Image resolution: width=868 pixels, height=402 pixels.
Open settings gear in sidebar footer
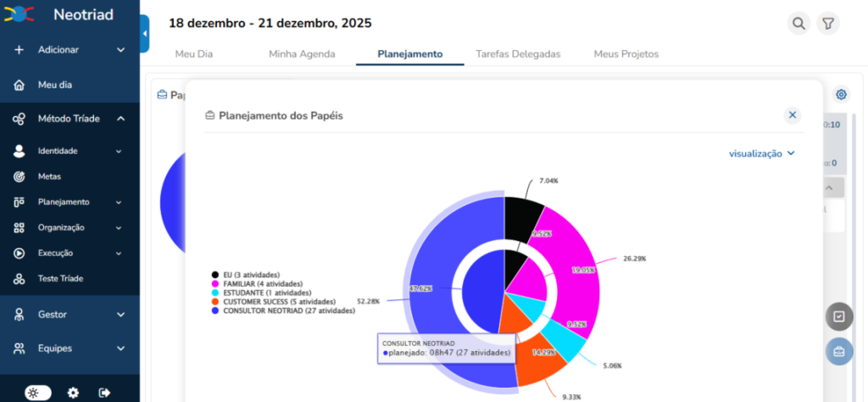click(74, 392)
